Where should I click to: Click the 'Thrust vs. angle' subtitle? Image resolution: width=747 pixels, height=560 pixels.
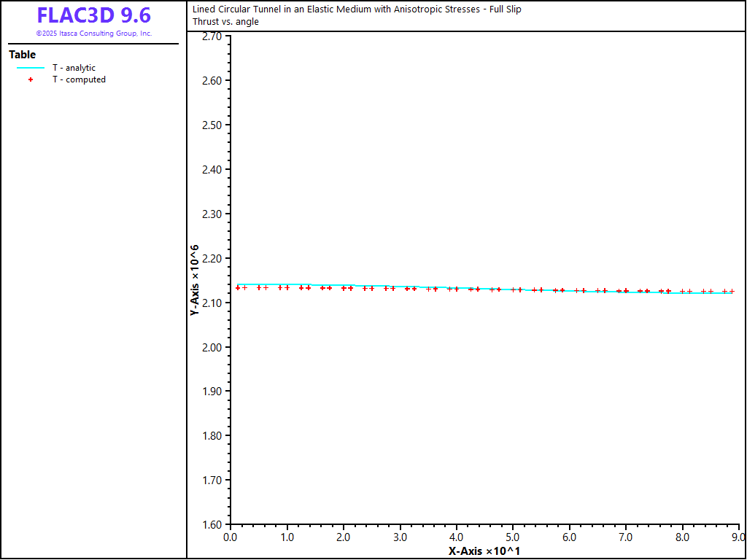click(x=225, y=21)
